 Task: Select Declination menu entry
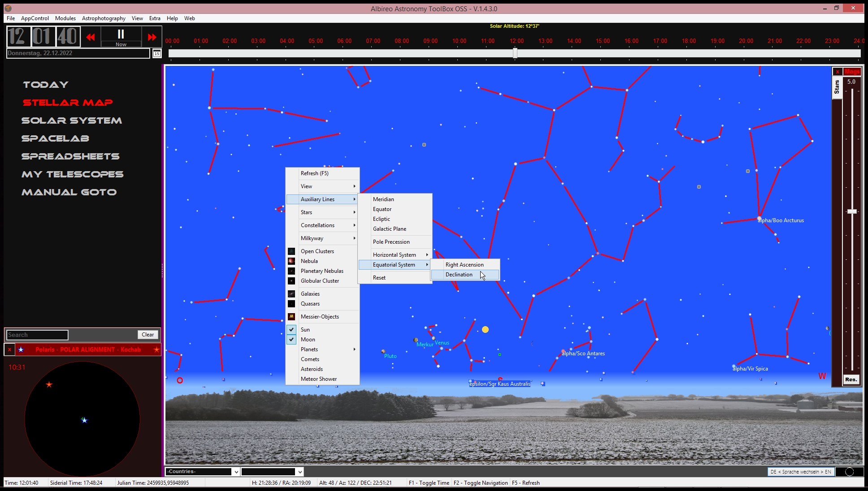coord(465,275)
